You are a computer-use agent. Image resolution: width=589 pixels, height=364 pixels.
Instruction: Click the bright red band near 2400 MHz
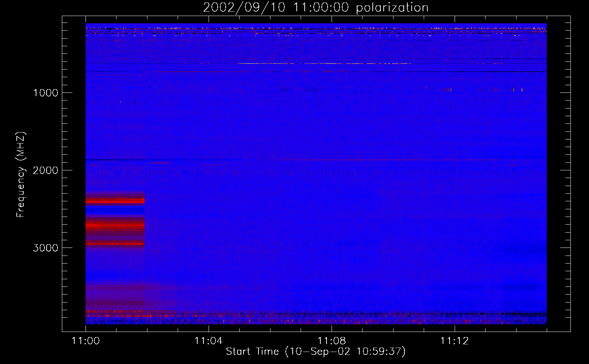tap(115, 201)
